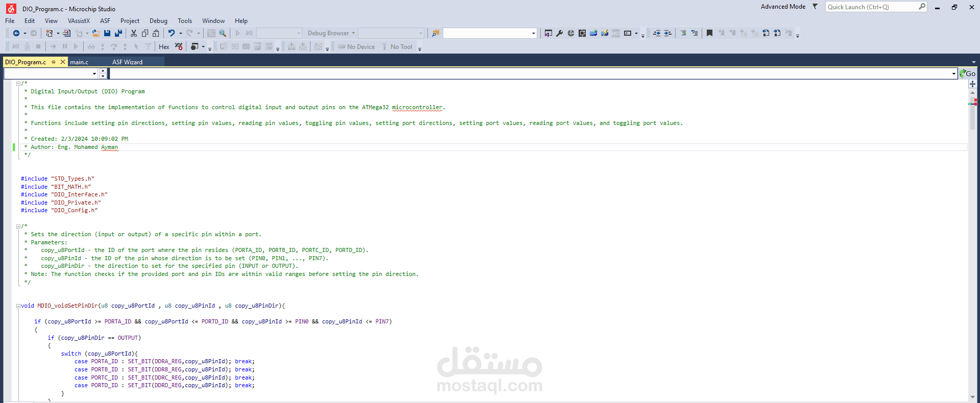Click the command window icon in toolbar
This screenshot has height=403, width=980.
(x=628, y=33)
